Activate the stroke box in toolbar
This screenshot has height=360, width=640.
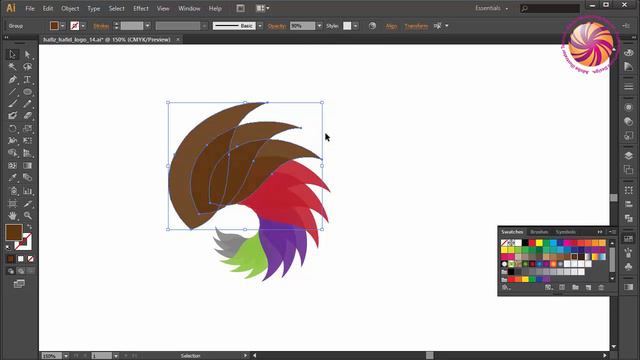point(26,243)
